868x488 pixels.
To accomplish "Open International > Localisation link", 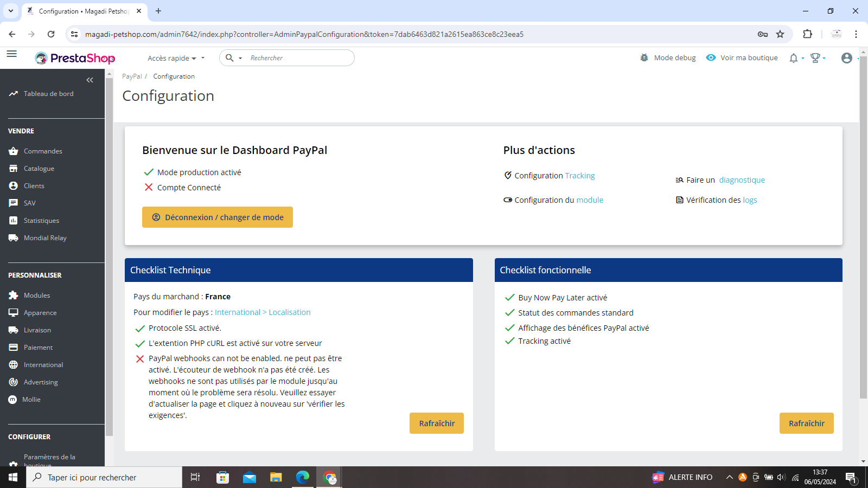I will pyautogui.click(x=263, y=312).
